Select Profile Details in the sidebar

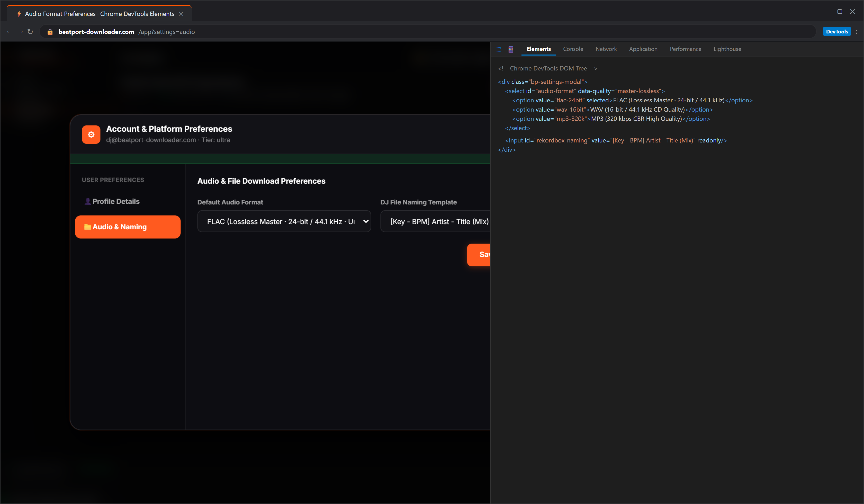click(128, 201)
